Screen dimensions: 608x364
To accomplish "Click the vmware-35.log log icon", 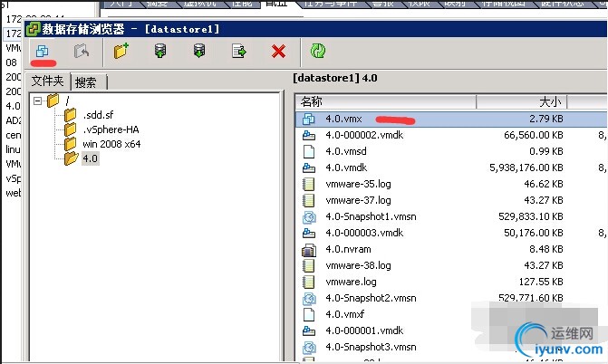I will click(309, 184).
